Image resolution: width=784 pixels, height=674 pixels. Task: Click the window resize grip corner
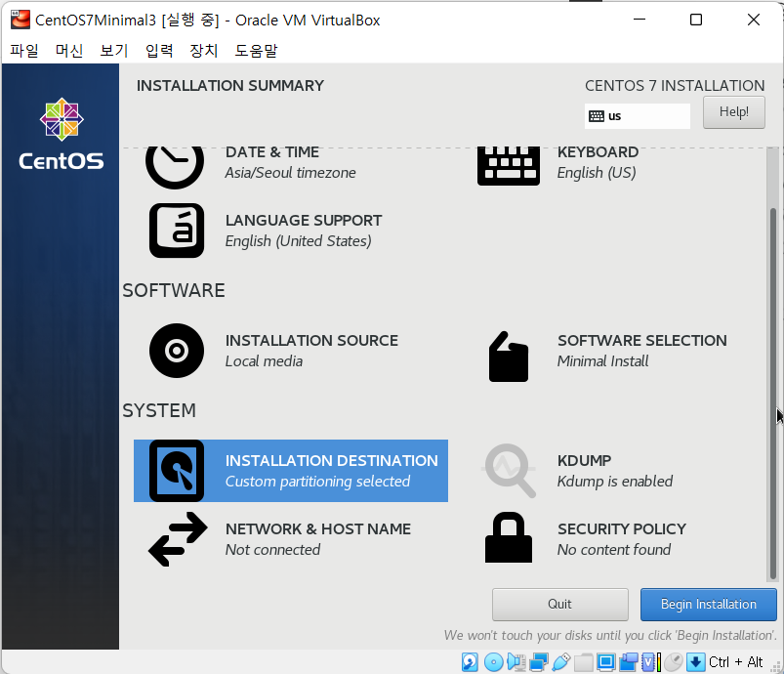tap(776, 667)
